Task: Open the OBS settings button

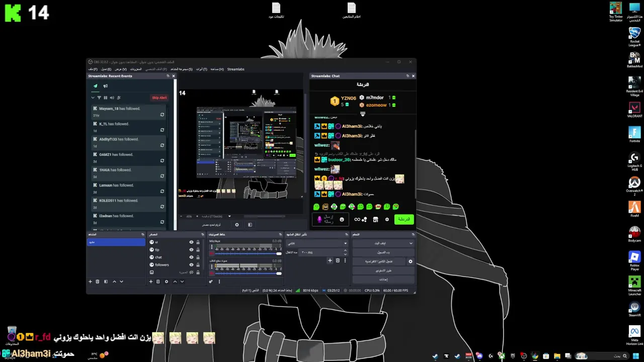Action: (383, 280)
